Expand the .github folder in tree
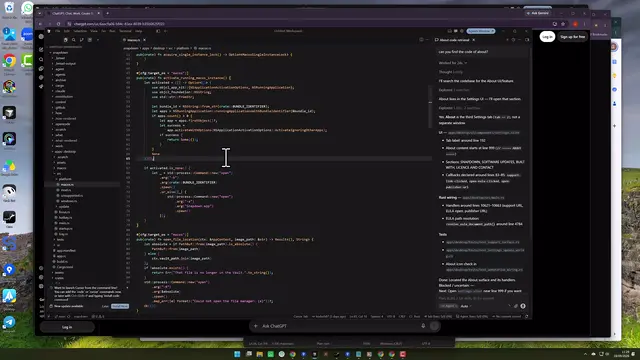 coord(60,107)
